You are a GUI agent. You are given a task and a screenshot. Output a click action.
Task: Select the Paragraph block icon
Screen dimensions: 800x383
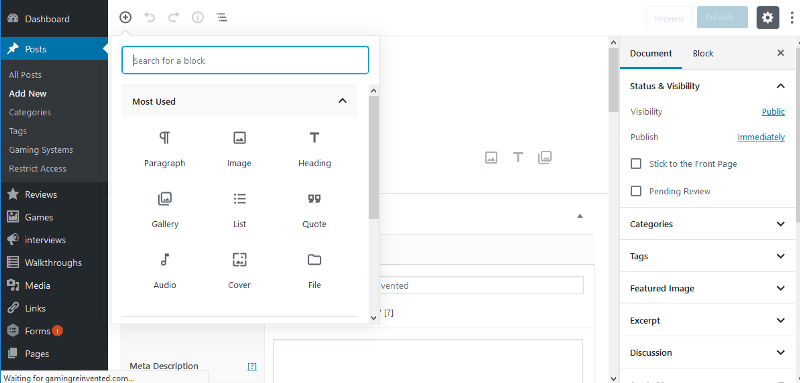(164, 138)
